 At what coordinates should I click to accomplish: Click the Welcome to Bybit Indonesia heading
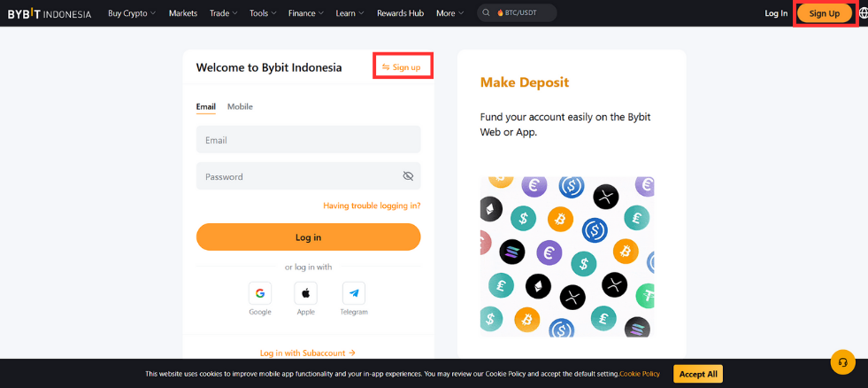click(x=269, y=67)
